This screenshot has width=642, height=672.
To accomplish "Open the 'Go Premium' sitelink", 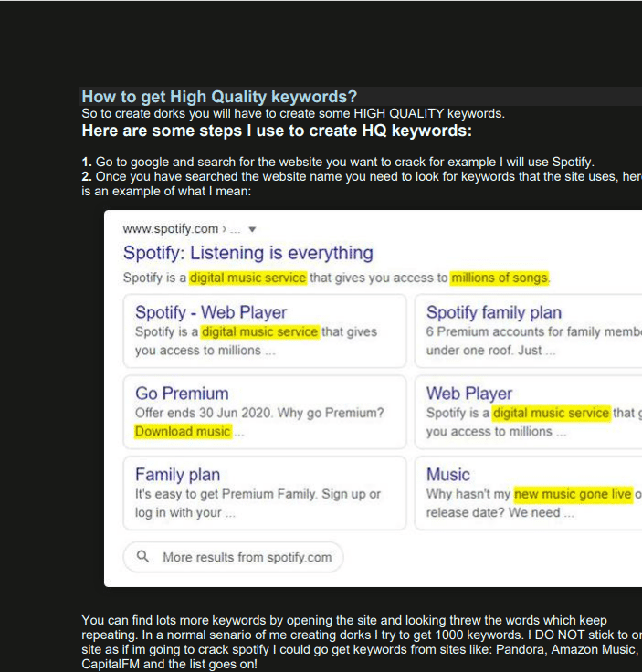I will click(182, 394).
